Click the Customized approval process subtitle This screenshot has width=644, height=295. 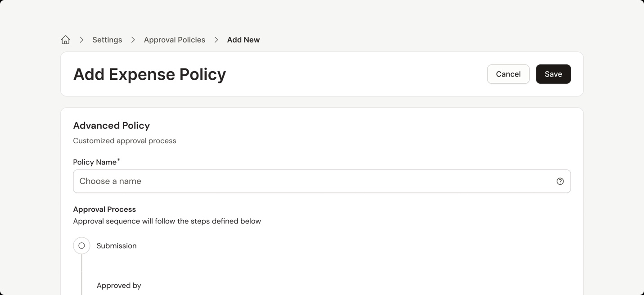pos(125,141)
